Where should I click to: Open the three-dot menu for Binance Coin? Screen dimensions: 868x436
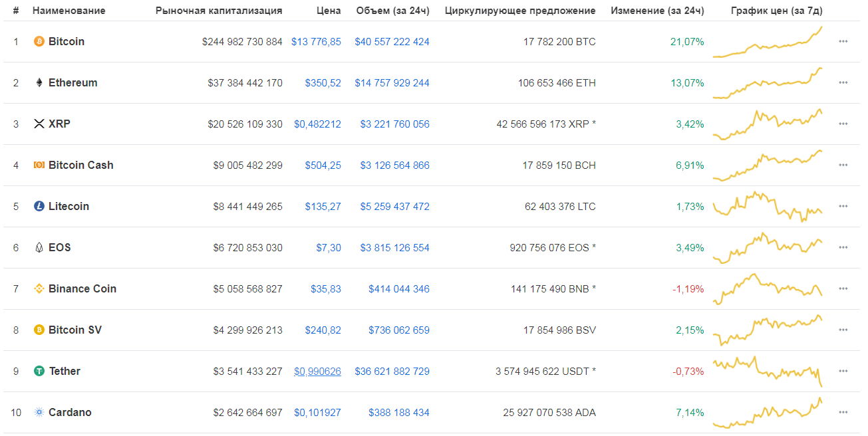[x=843, y=288]
